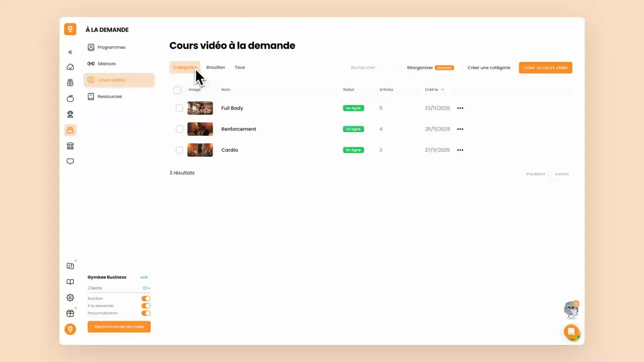Open the three-dot menu for Full Body
644x362 pixels.
click(x=460, y=108)
